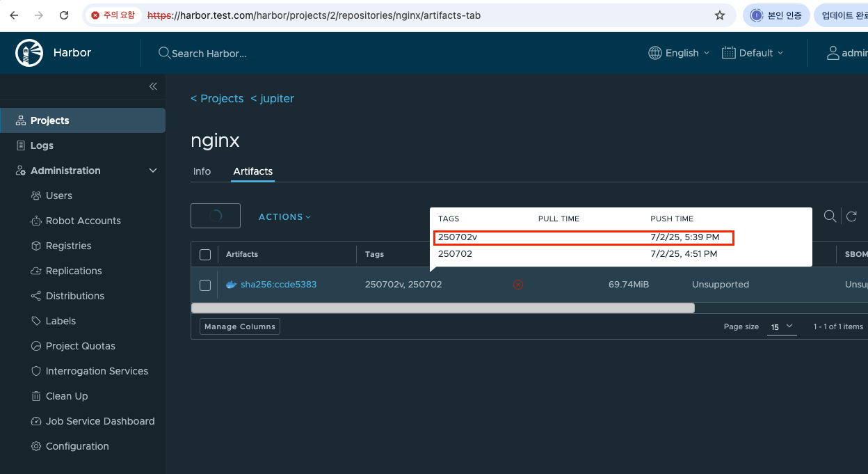868x474 pixels.
Task: Click the tag 250702v in the popup
Action: [x=458, y=237]
